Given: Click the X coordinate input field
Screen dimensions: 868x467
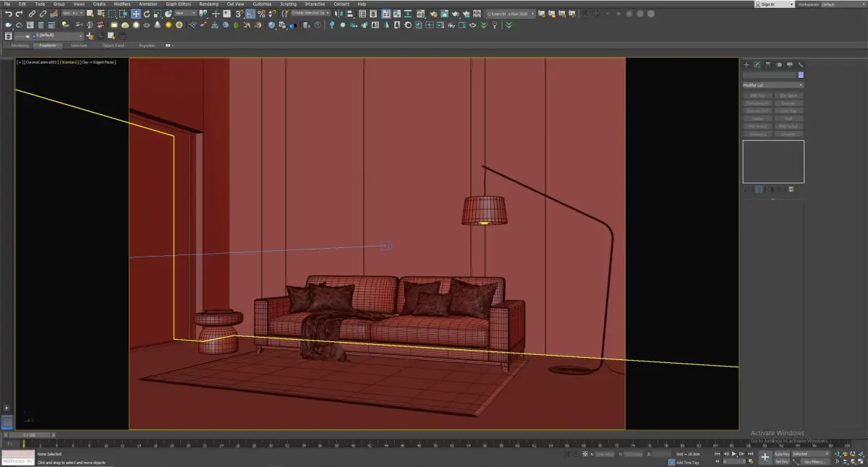Looking at the screenshot, I should click(605, 454).
